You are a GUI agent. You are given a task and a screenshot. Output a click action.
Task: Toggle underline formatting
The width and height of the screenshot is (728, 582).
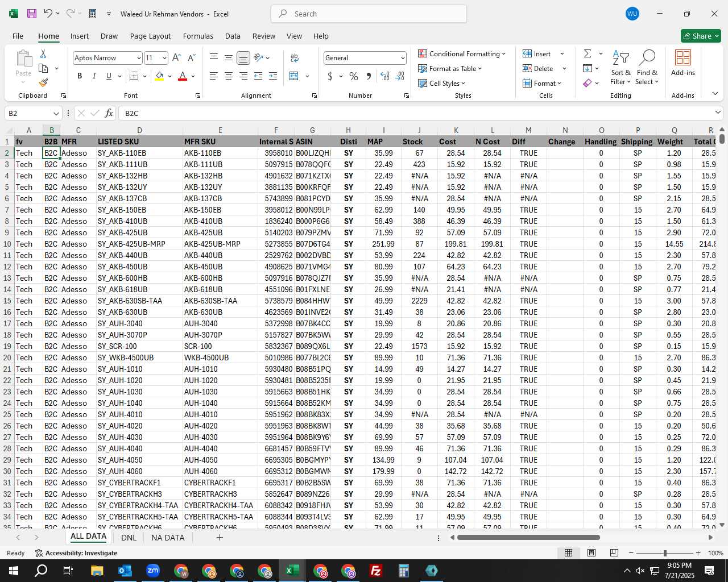tap(109, 76)
